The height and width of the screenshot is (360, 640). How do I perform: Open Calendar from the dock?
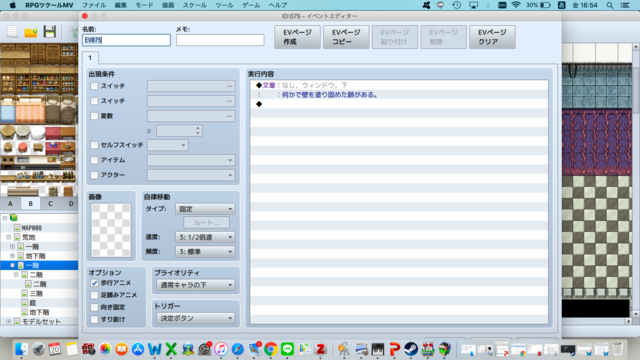pyautogui.click(x=55, y=349)
